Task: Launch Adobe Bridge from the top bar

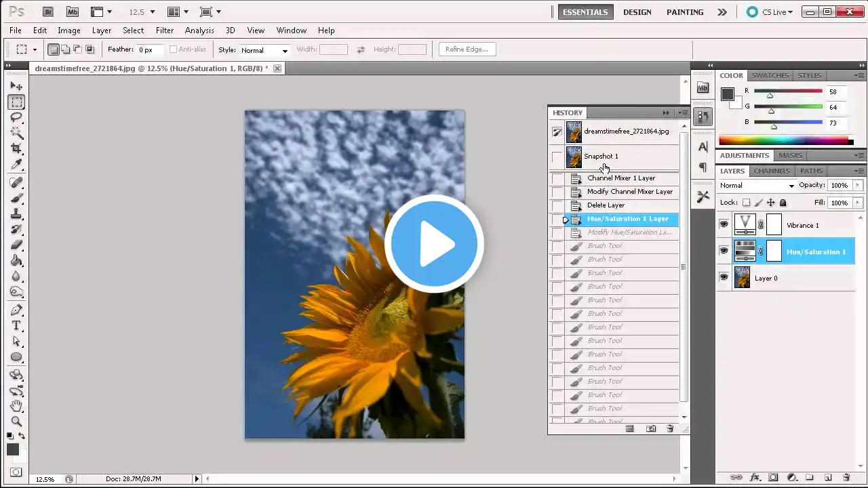Action: tap(47, 12)
